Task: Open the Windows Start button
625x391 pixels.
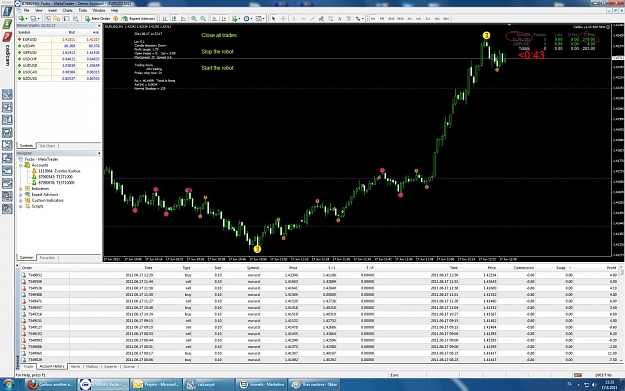Action: pyautogui.click(x=8, y=385)
